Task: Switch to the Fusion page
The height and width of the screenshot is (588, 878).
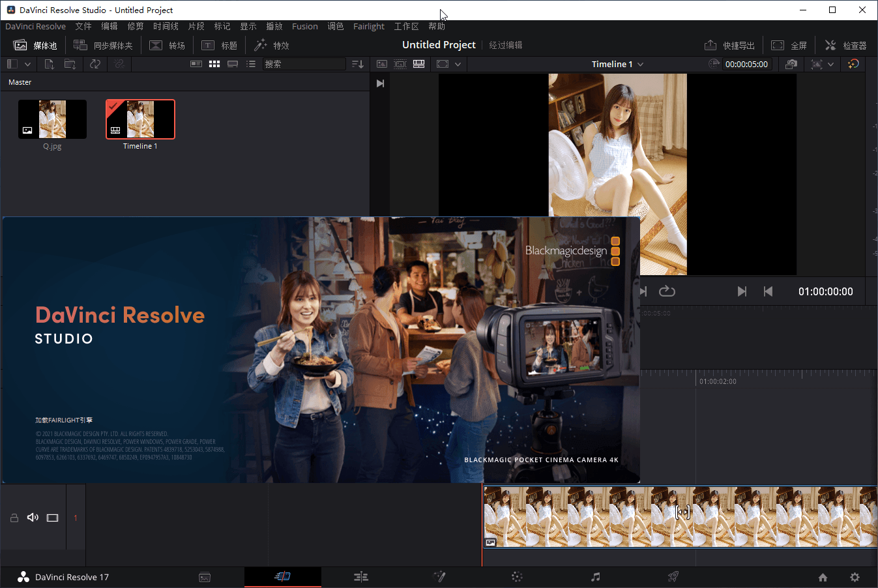Action: [439, 577]
